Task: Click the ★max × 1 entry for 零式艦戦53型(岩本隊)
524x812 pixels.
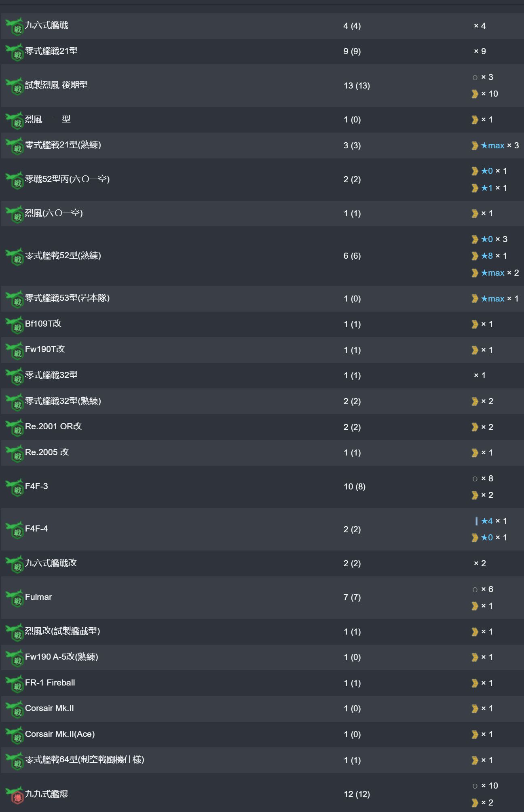Action: (495, 299)
